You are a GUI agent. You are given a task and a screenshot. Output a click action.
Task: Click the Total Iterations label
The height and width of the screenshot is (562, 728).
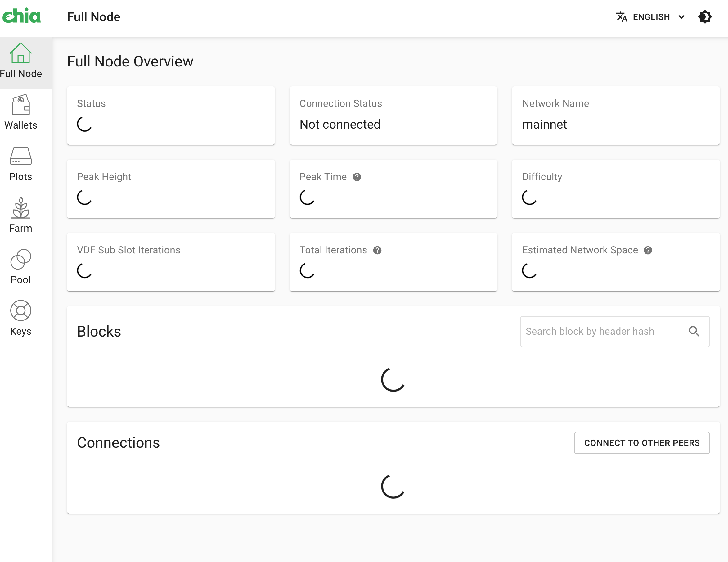[333, 250]
